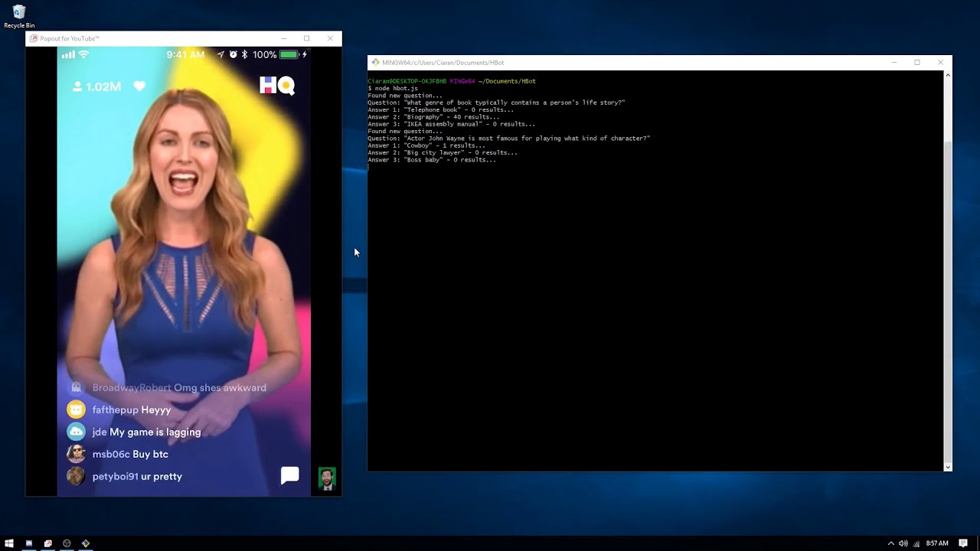The height and width of the screenshot is (551, 980).
Task: Close the MINGW64 terminal window
Action: 940,63
